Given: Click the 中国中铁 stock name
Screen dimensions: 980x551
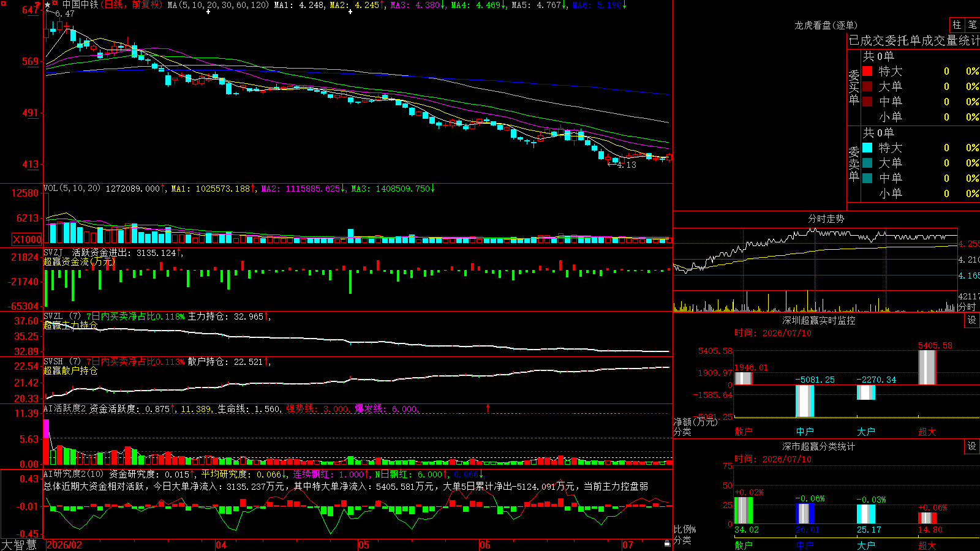Looking at the screenshot, I should (x=80, y=5).
